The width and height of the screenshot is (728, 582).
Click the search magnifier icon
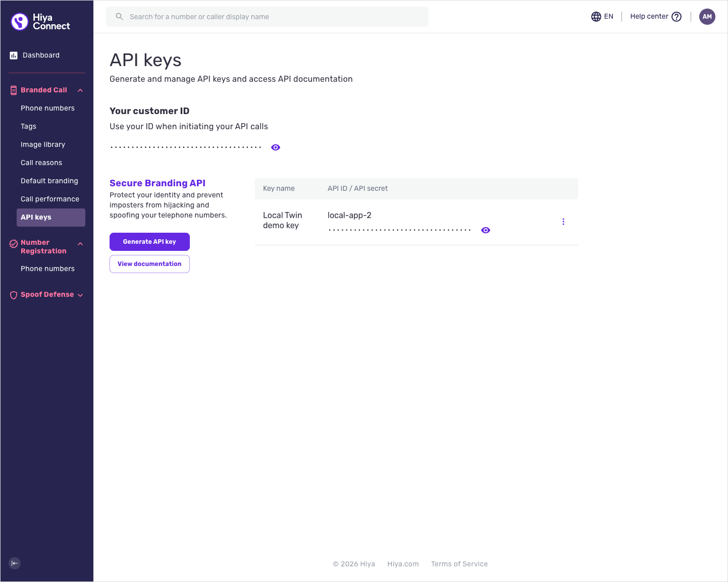coord(120,17)
